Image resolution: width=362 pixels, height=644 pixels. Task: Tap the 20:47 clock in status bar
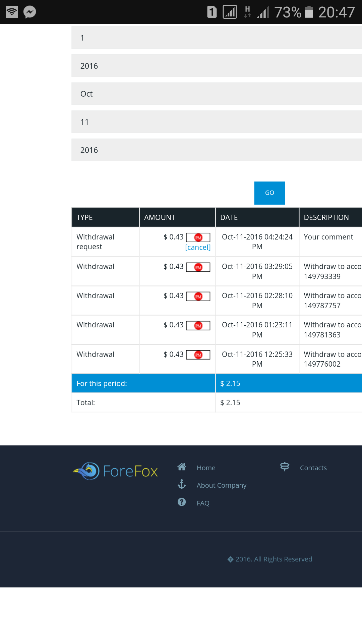tap(336, 12)
